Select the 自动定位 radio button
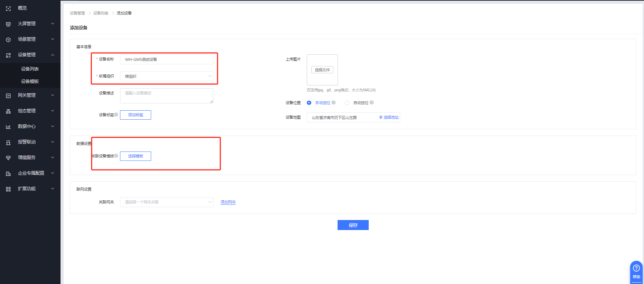 point(347,103)
